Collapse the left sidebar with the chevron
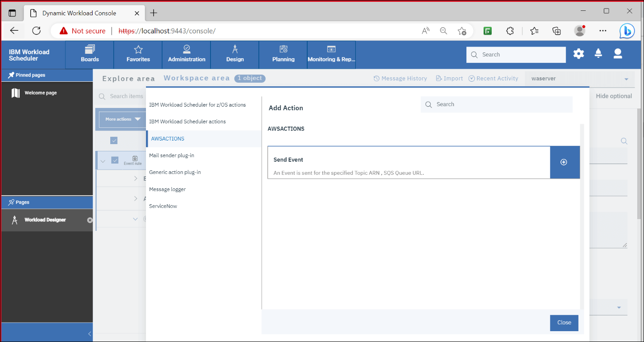The width and height of the screenshot is (644, 342). (89, 334)
